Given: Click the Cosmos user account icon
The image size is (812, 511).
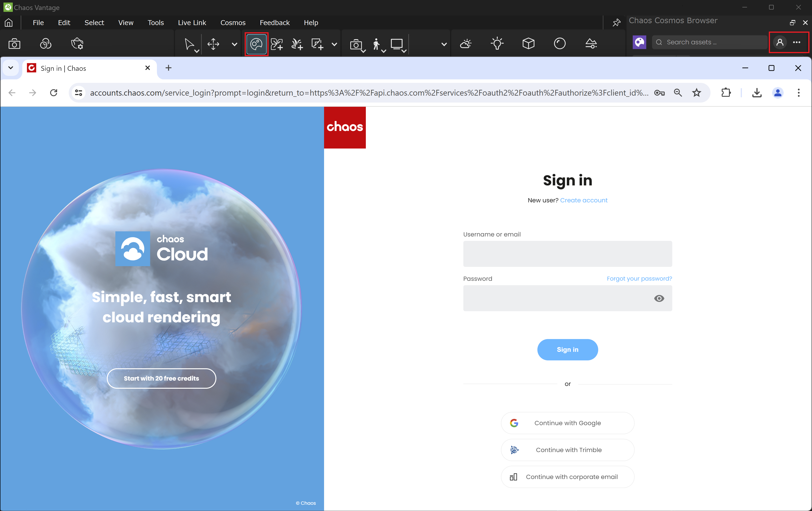Looking at the screenshot, I should point(780,42).
